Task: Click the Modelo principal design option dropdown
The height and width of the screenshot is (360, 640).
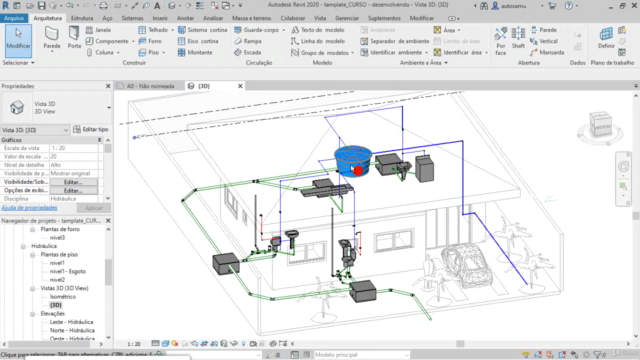Action: pos(361,355)
